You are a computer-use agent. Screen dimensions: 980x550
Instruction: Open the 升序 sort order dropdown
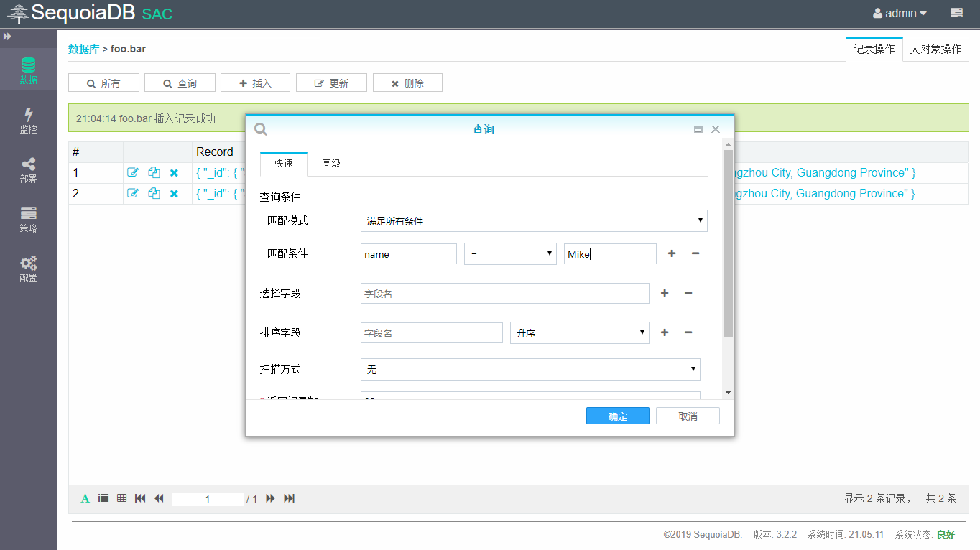(579, 333)
